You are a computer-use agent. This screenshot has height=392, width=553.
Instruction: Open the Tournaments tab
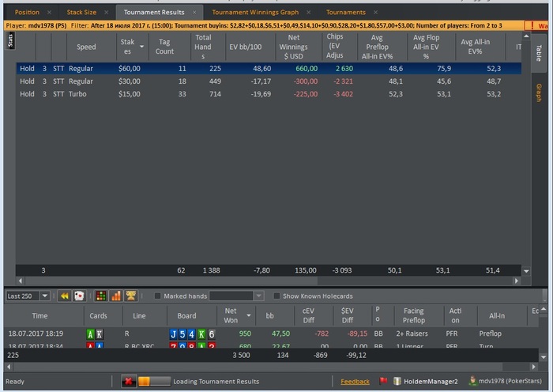[346, 13]
